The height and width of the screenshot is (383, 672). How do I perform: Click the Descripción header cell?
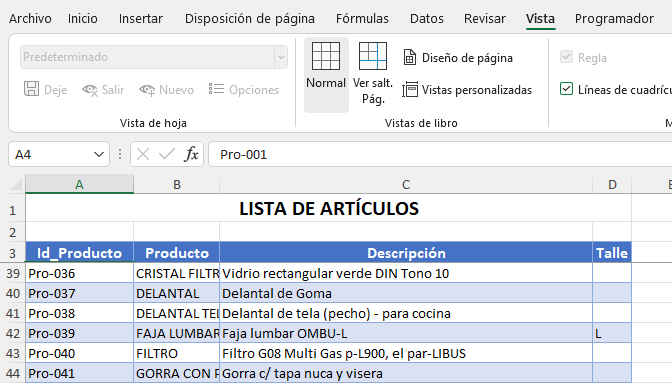pos(406,253)
